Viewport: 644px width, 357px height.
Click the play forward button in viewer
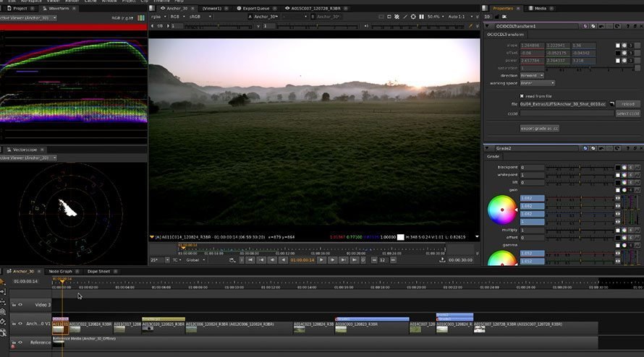tap(321, 260)
